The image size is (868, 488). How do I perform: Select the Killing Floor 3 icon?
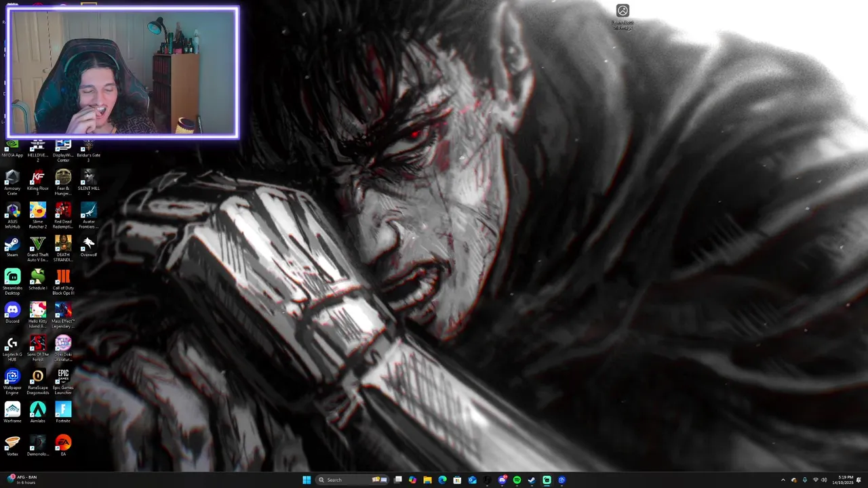coord(37,183)
